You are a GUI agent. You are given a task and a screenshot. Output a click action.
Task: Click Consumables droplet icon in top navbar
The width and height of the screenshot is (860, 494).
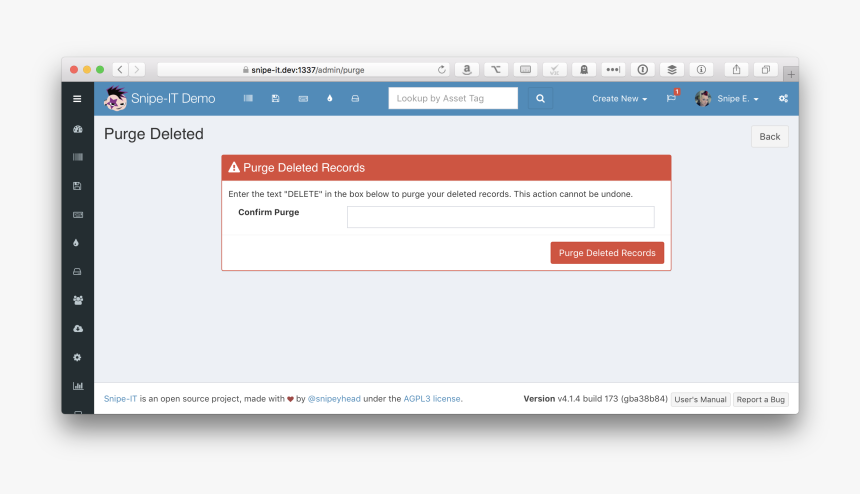coord(330,98)
